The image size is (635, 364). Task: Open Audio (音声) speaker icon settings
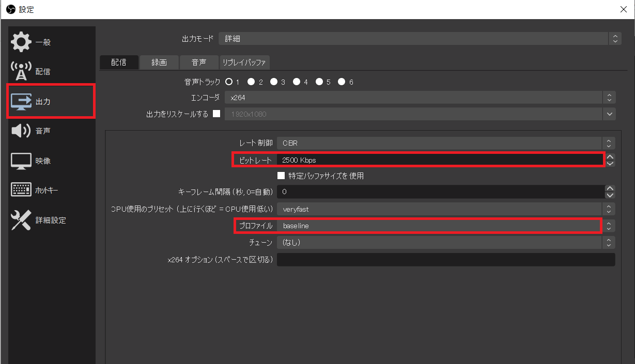(x=21, y=131)
